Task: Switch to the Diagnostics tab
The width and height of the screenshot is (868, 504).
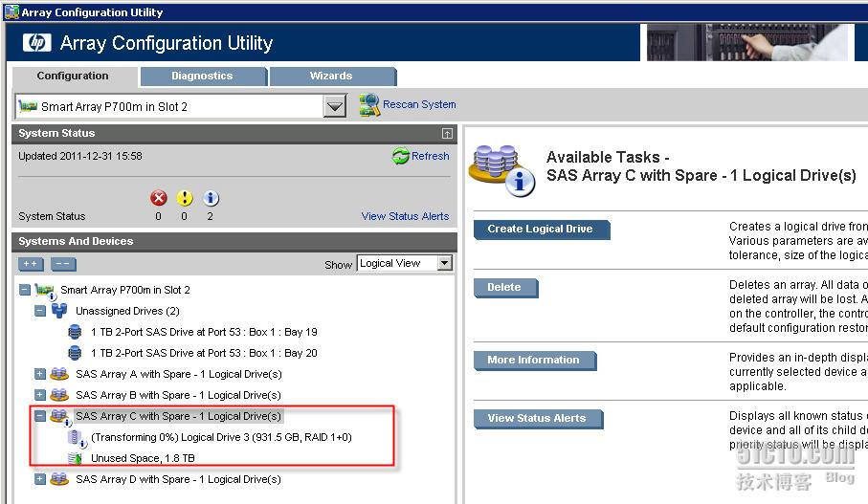Action: coord(202,76)
